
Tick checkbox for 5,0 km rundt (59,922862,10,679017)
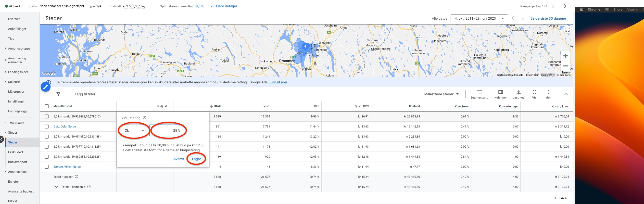click(x=47, y=116)
